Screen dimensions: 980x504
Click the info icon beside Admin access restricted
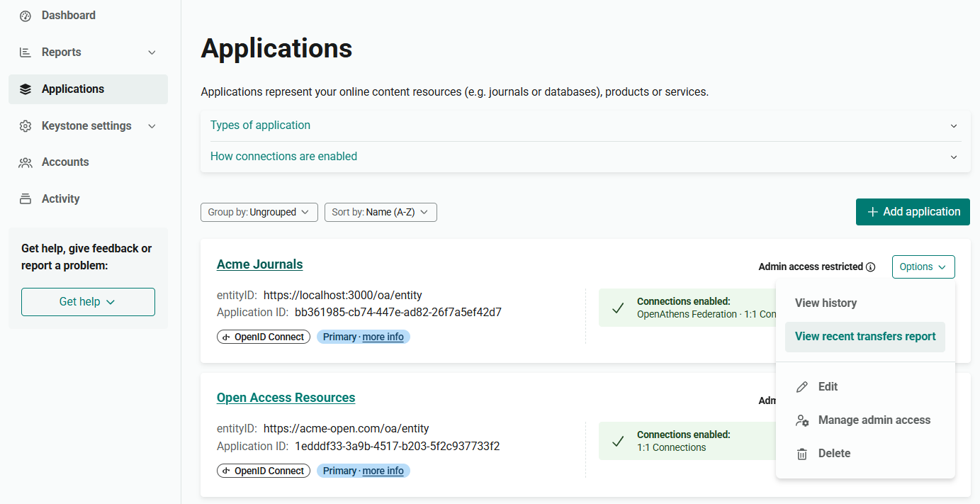[x=871, y=267]
